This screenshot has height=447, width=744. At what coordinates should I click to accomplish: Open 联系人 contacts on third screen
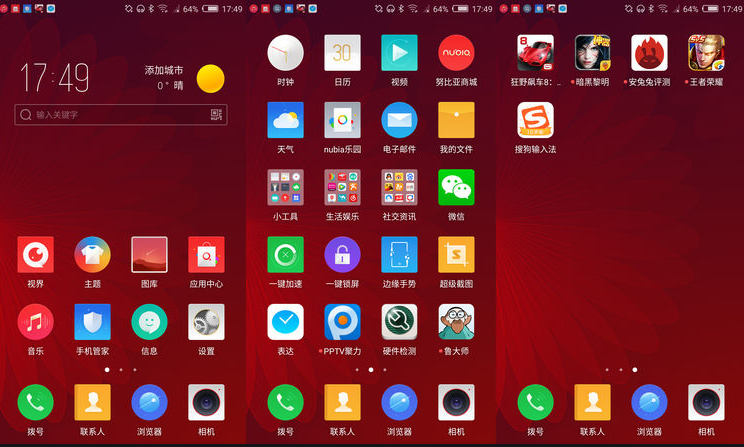[x=593, y=402]
